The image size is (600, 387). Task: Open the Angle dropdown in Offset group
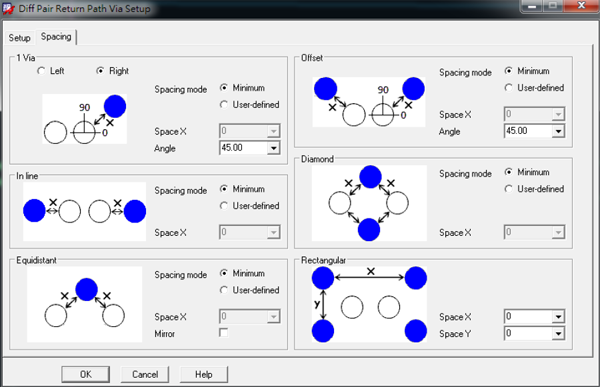tap(558, 131)
